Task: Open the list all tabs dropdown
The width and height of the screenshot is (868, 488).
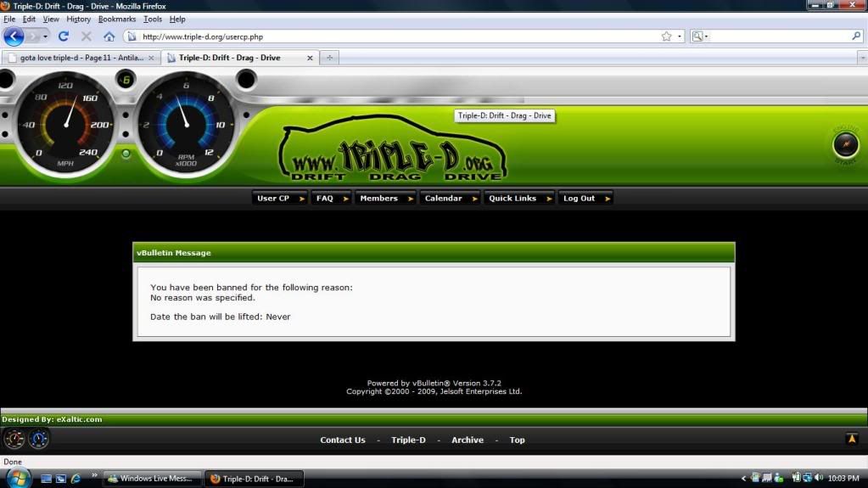Action: click(x=862, y=58)
